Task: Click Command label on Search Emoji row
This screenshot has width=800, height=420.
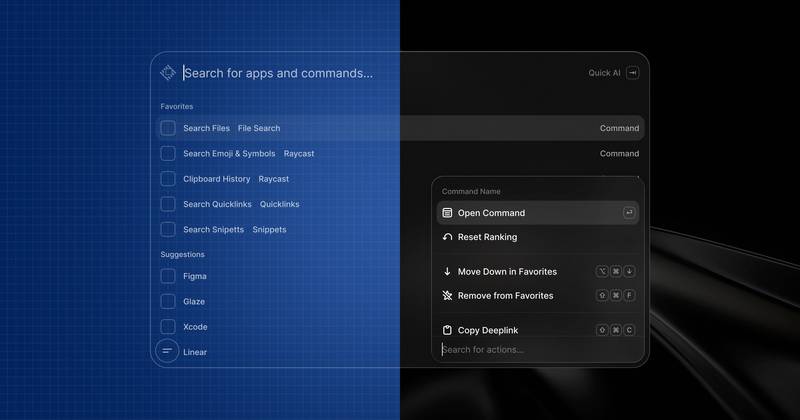Action: (x=619, y=154)
